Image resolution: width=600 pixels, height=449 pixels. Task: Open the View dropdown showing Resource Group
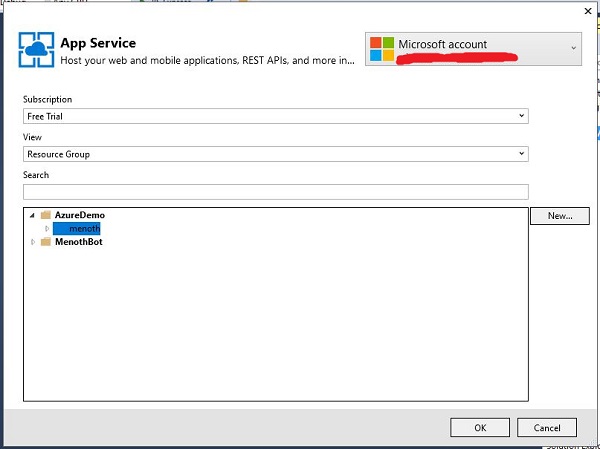tap(275, 154)
